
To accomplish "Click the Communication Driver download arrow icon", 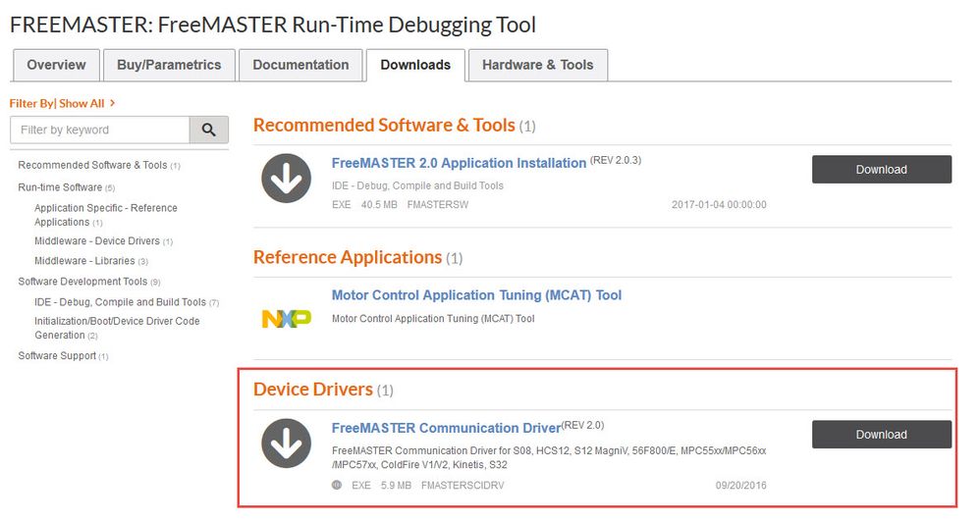I will [286, 443].
